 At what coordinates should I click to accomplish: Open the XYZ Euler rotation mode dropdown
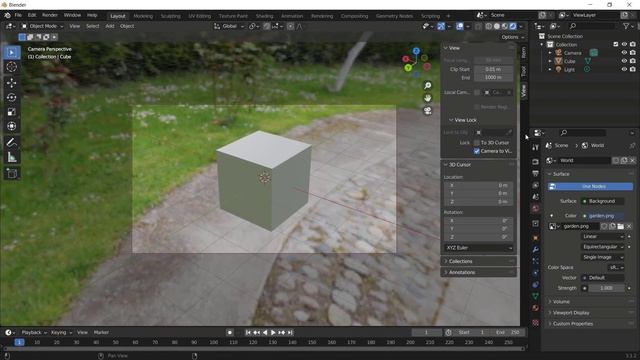(x=478, y=248)
